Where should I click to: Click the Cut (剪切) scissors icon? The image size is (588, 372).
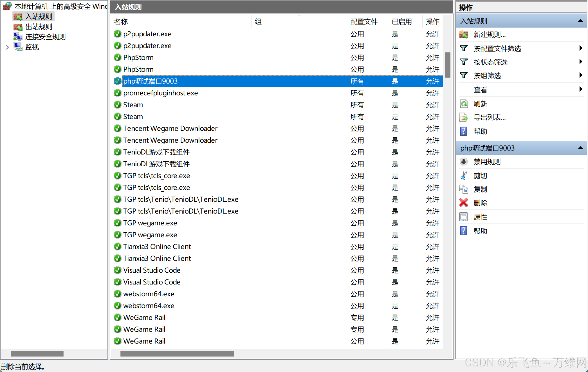click(x=463, y=176)
